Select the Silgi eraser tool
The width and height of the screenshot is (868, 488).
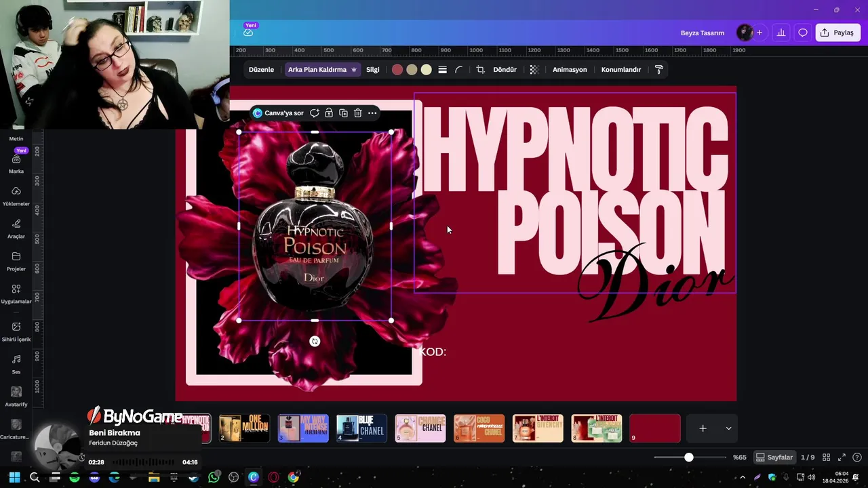373,70
